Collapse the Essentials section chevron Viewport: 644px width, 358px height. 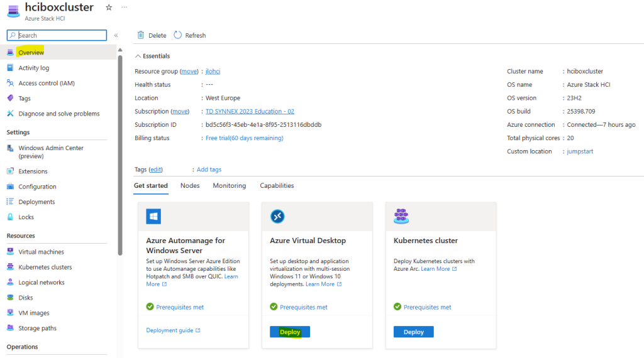tap(138, 56)
